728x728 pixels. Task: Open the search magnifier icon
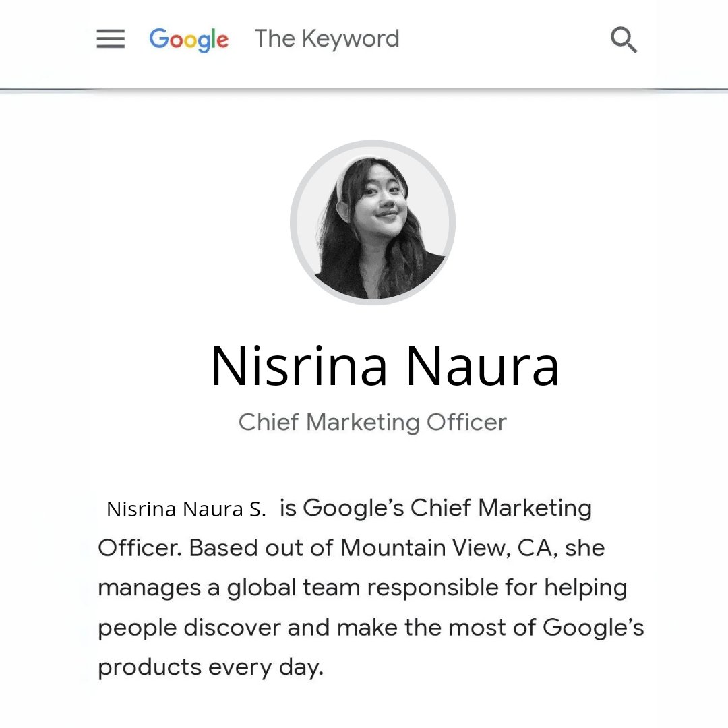pyautogui.click(x=624, y=40)
